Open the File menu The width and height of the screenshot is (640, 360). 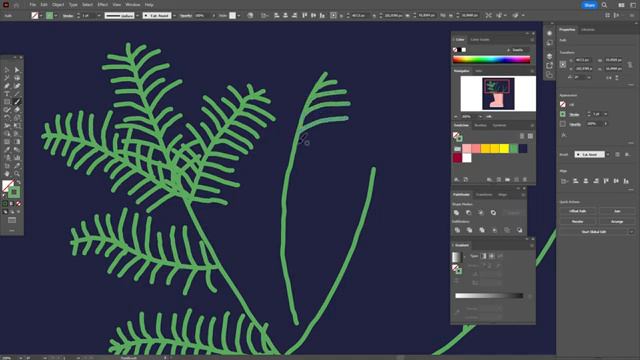pos(33,5)
